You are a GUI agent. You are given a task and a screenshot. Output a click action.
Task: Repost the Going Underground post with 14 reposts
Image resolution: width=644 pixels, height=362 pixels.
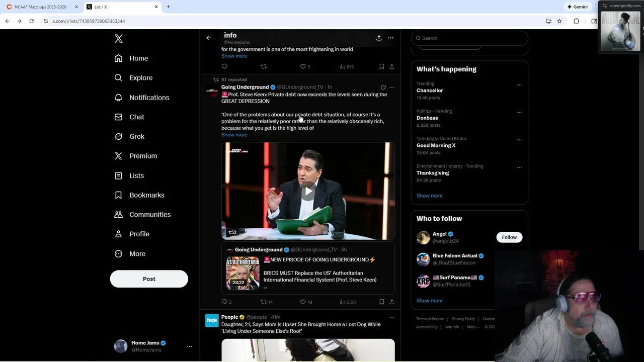click(x=267, y=302)
